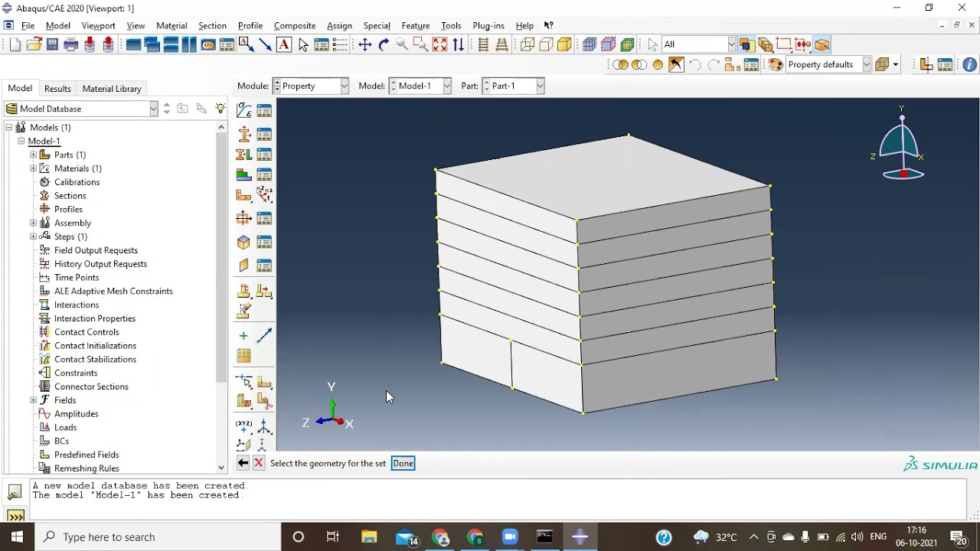Click the model tree vertical scrollbar
This screenshot has width=980, height=551.
click(221, 256)
